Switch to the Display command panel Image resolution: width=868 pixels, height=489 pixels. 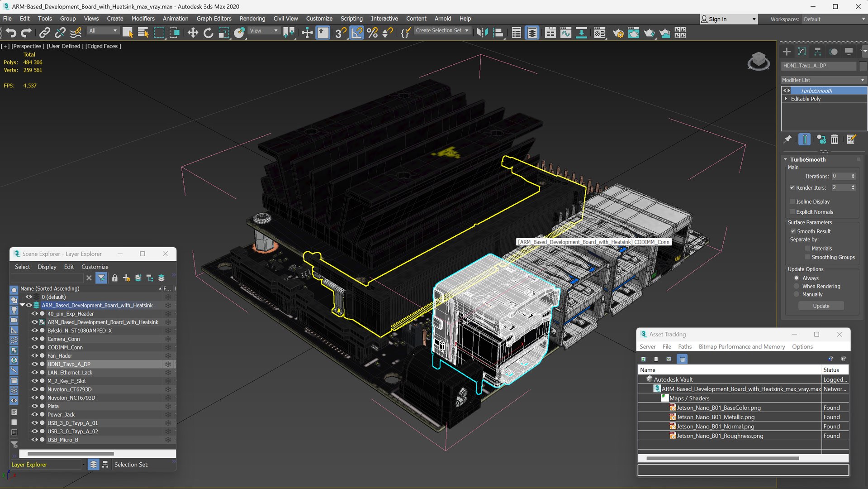point(849,51)
